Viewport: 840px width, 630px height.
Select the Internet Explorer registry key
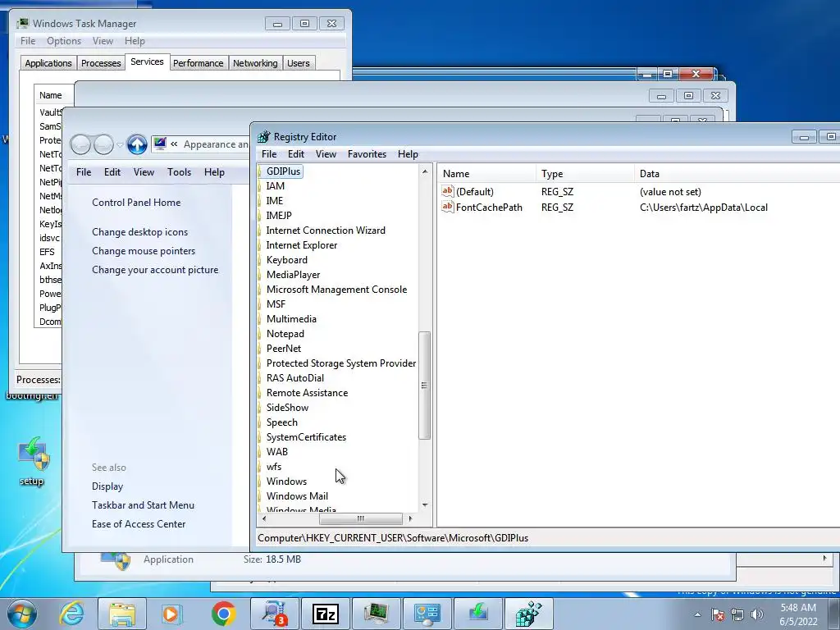[x=302, y=244]
